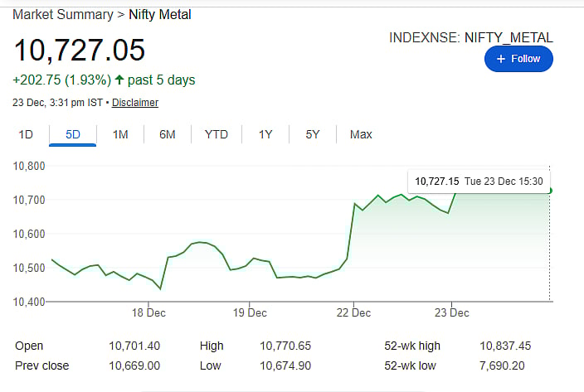Click the green up-arrow trend icon

point(120,80)
